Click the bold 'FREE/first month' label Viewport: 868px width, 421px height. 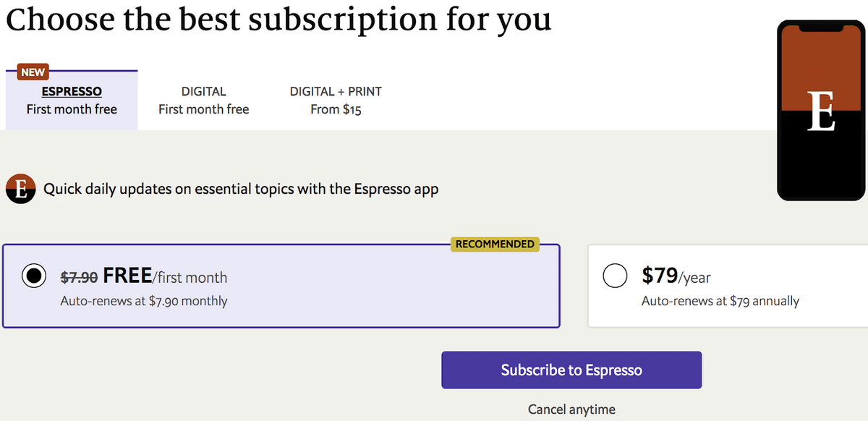pos(165,276)
